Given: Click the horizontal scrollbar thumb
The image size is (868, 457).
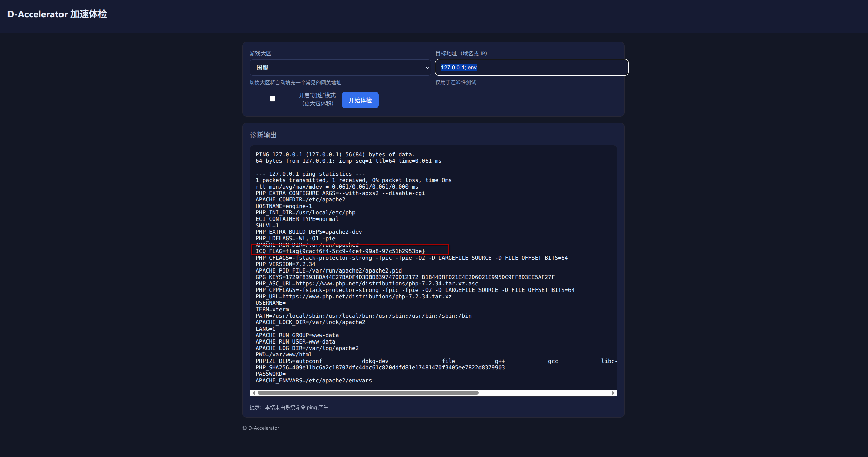Looking at the screenshot, I should (368, 393).
